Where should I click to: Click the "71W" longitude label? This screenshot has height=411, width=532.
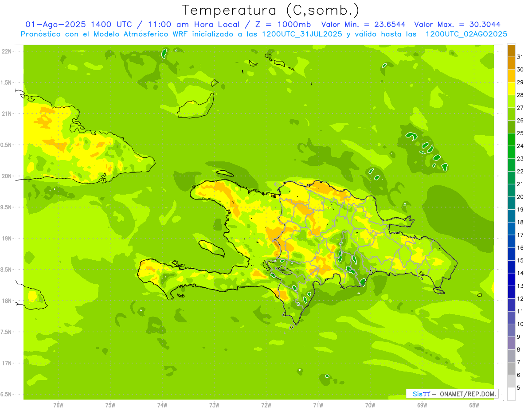point(318,405)
